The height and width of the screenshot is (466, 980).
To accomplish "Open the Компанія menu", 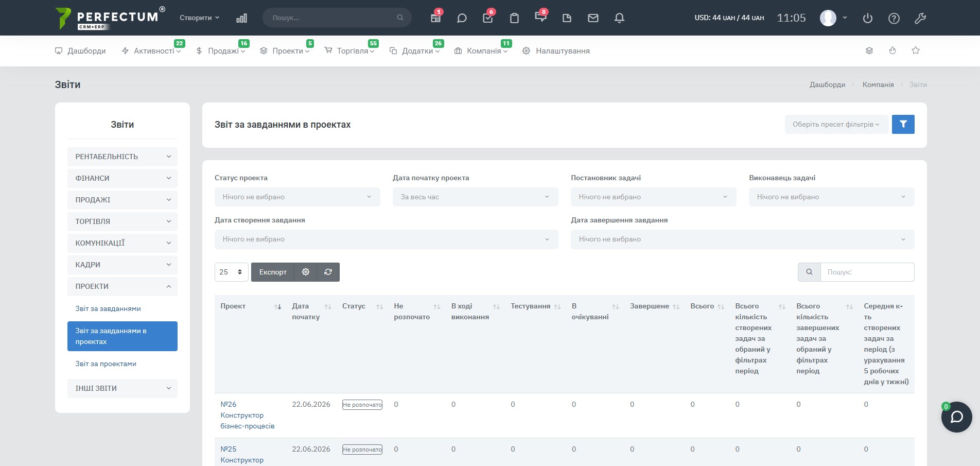I will 481,51.
